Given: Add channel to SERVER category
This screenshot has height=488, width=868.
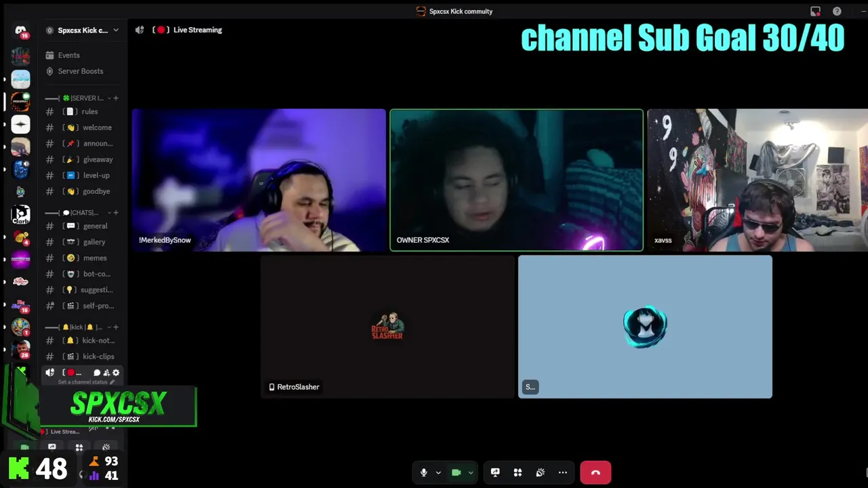Looking at the screenshot, I should click(116, 98).
